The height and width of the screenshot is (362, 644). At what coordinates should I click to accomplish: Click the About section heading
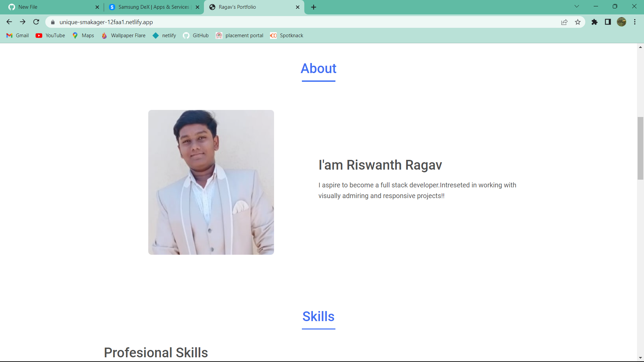tap(318, 68)
